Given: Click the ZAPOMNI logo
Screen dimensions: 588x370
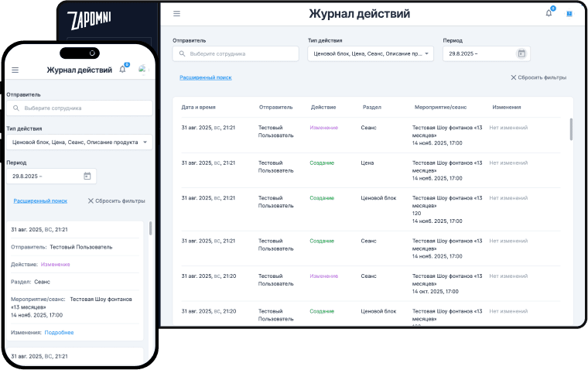Looking at the screenshot, I should point(90,19).
